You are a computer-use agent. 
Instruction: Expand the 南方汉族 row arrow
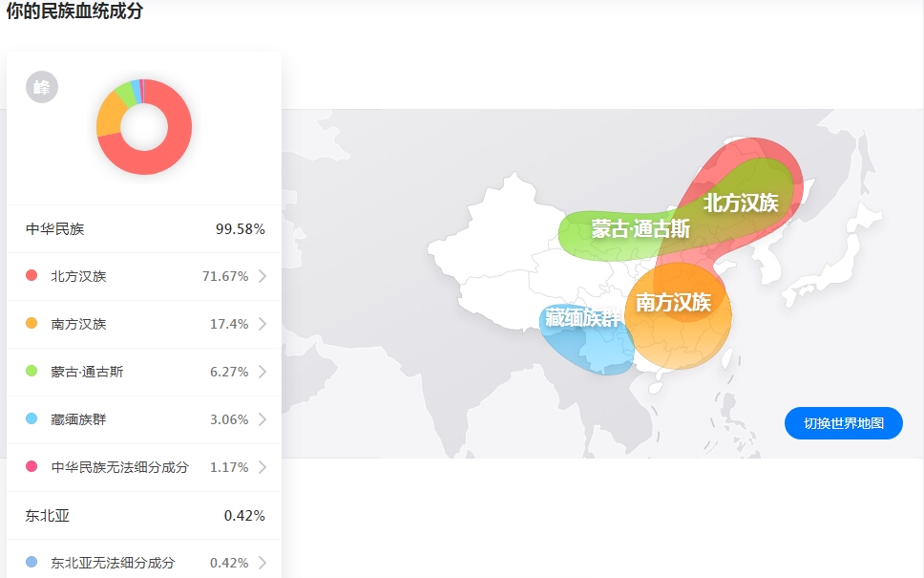(262, 324)
